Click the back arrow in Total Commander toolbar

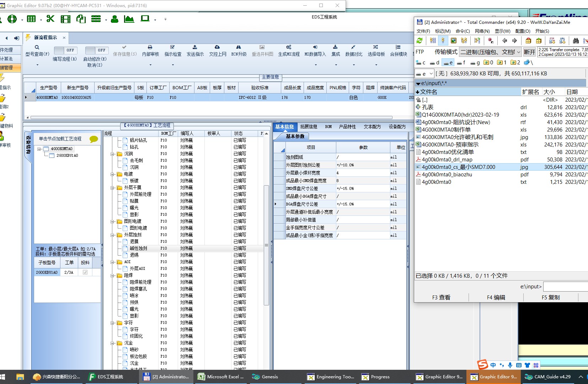(x=504, y=41)
